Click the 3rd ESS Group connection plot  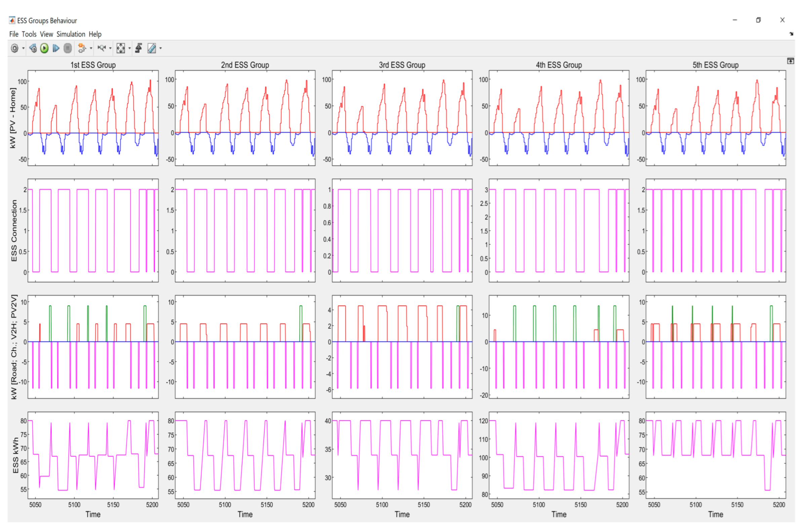click(402, 230)
